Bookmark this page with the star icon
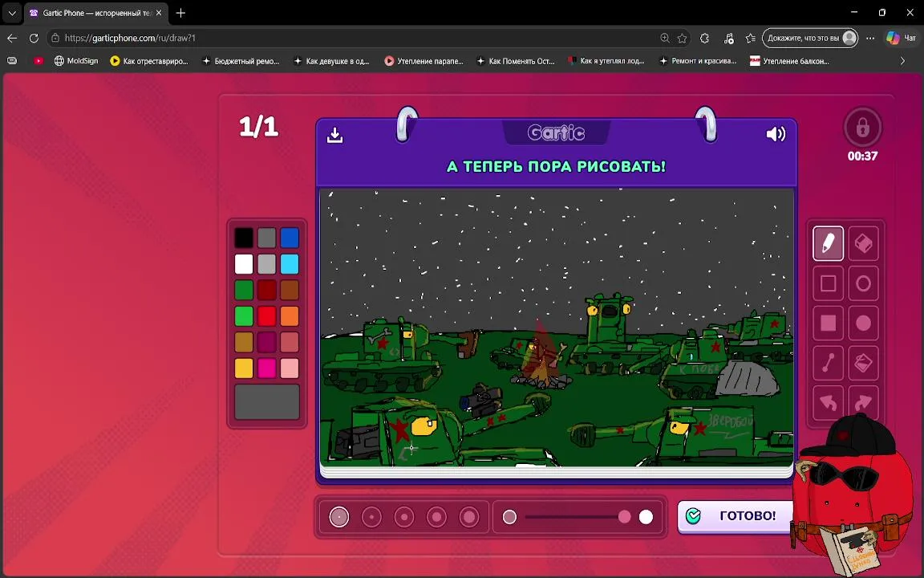Image resolution: width=924 pixels, height=578 pixels. pos(682,38)
